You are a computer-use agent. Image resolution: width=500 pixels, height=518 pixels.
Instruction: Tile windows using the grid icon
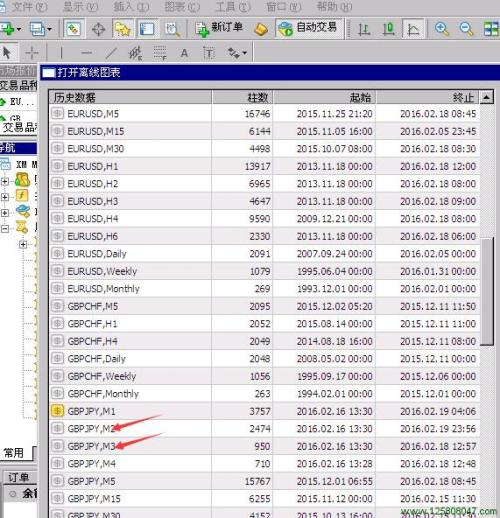491,29
